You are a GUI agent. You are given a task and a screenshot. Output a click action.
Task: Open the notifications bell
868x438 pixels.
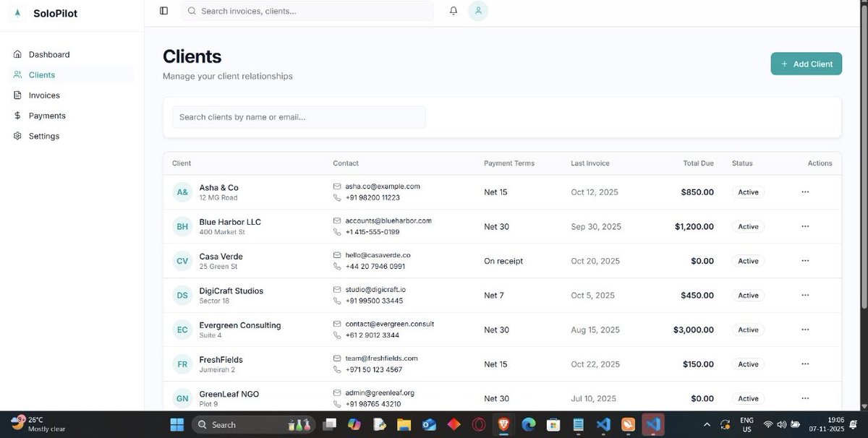pyautogui.click(x=454, y=11)
